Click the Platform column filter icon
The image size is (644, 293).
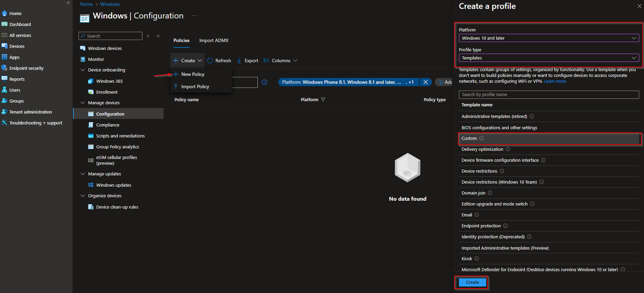[x=323, y=100]
